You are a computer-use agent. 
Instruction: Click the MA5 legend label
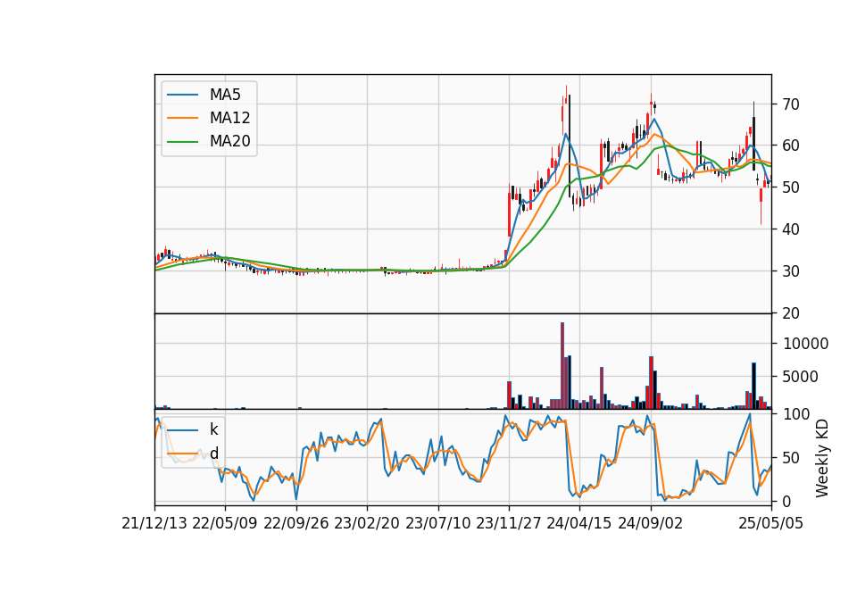tap(225, 95)
